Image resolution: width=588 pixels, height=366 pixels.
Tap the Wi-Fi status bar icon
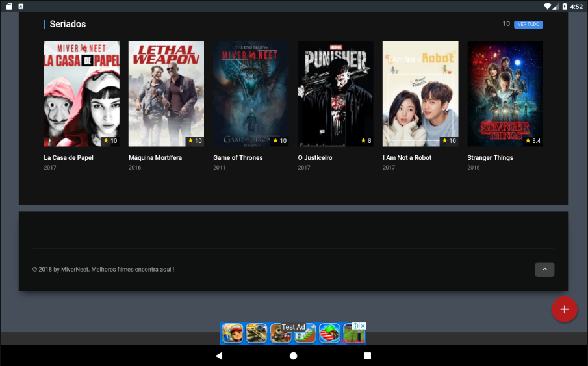(548, 7)
